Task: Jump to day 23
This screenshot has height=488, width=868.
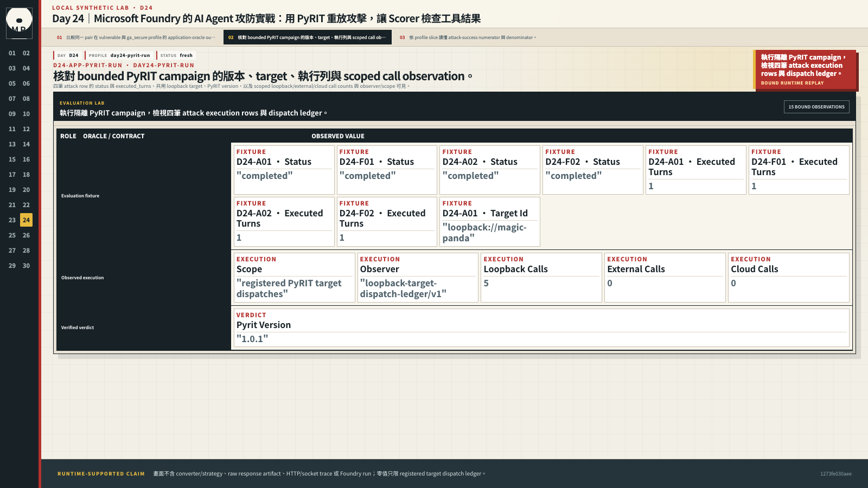Action: coord(12,220)
